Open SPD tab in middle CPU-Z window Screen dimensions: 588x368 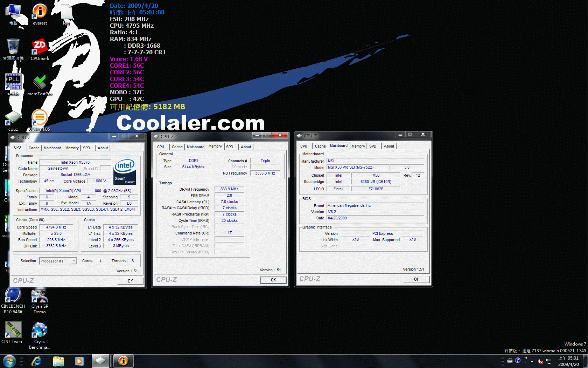(230, 147)
